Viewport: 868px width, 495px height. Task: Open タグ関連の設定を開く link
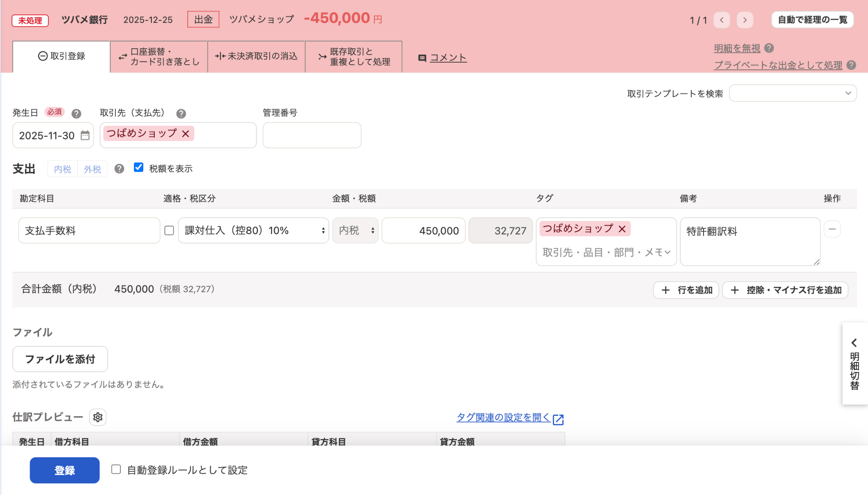(x=504, y=418)
